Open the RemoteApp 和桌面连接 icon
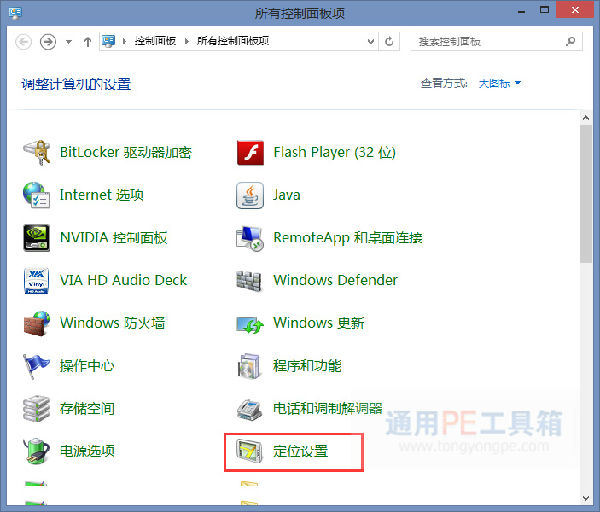 pos(250,238)
